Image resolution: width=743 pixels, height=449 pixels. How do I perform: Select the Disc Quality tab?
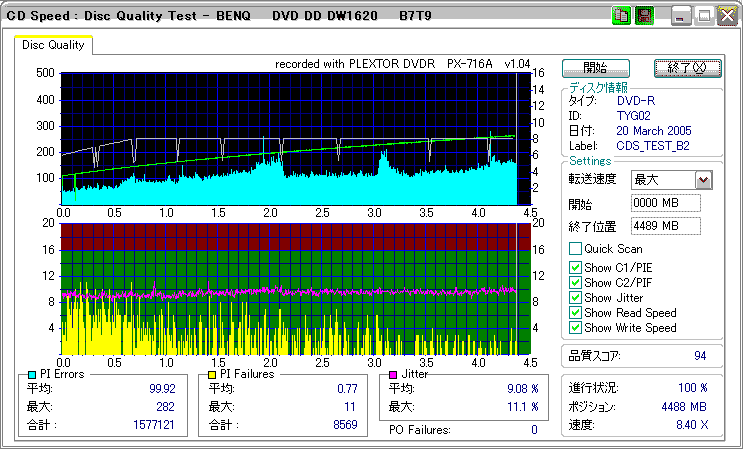click(x=53, y=45)
